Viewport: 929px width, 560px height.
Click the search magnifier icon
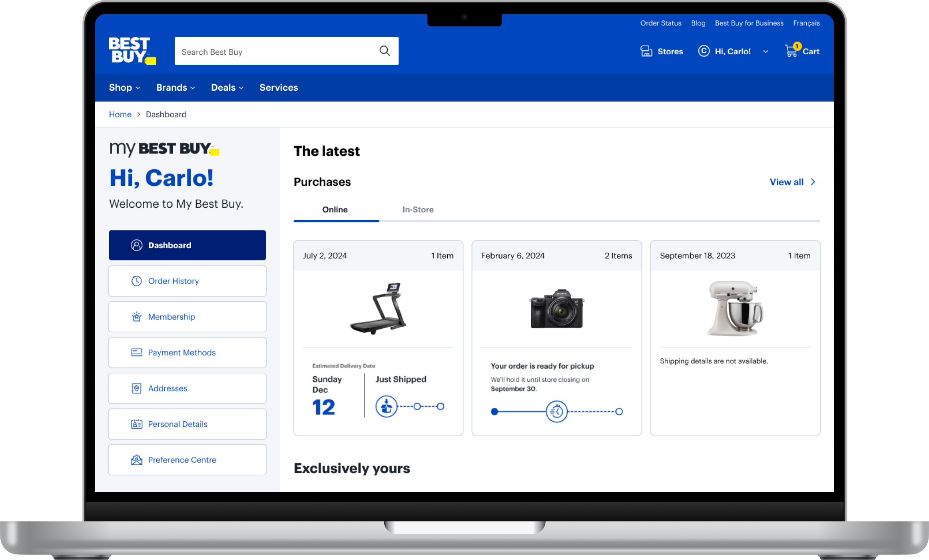point(385,51)
